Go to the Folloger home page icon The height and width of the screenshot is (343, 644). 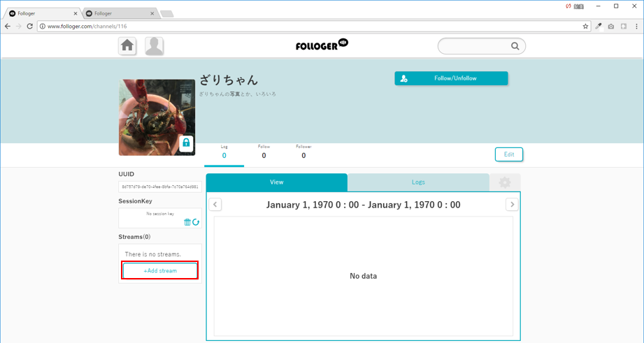[127, 46]
